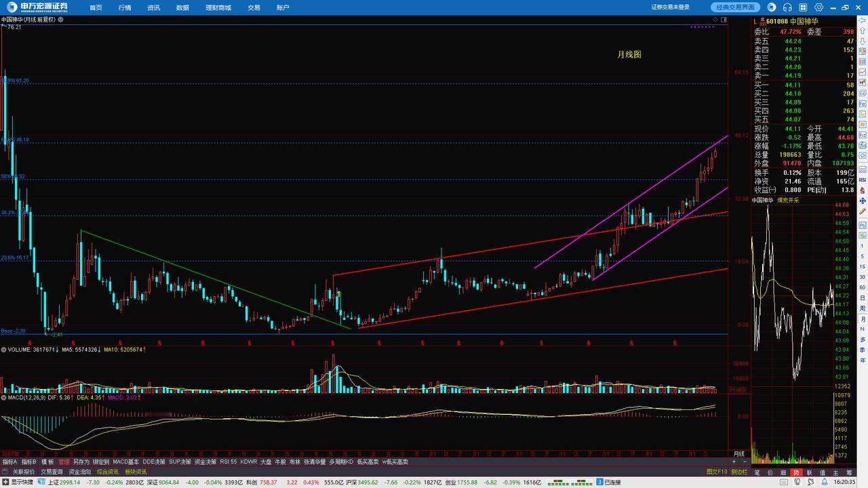Viewport: 868px width, 488px height.
Task: Select the 筹 tab under intraday panel
Action: (x=849, y=472)
